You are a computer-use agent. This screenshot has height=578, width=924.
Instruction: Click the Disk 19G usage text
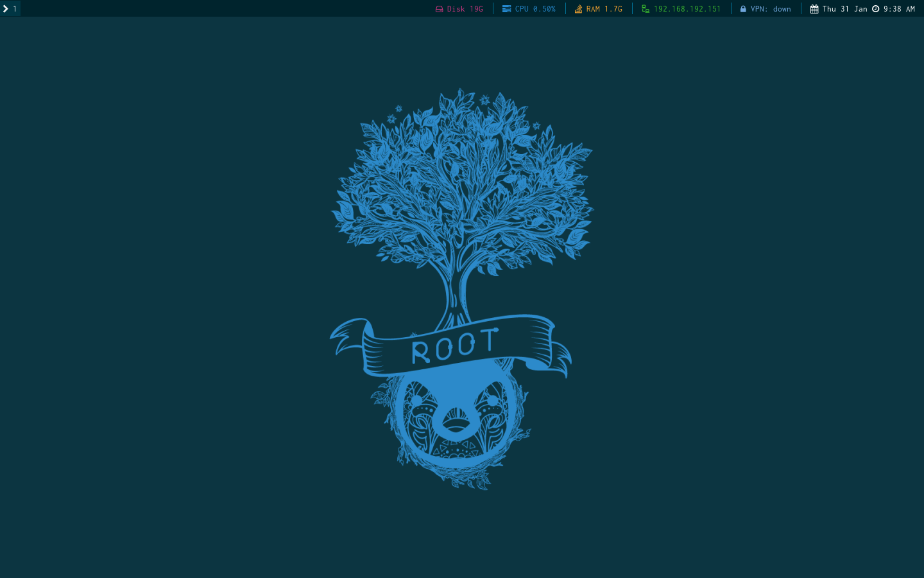pos(465,9)
